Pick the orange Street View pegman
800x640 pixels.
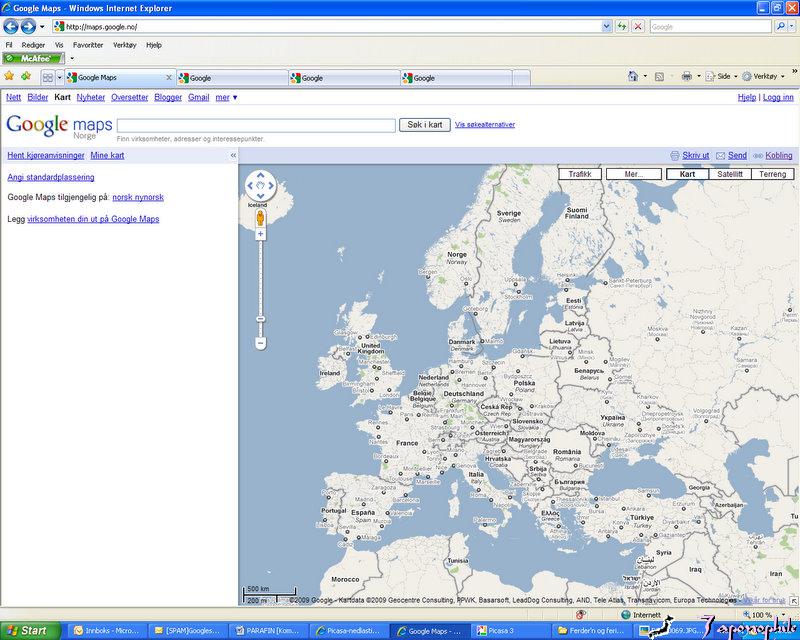[260, 217]
